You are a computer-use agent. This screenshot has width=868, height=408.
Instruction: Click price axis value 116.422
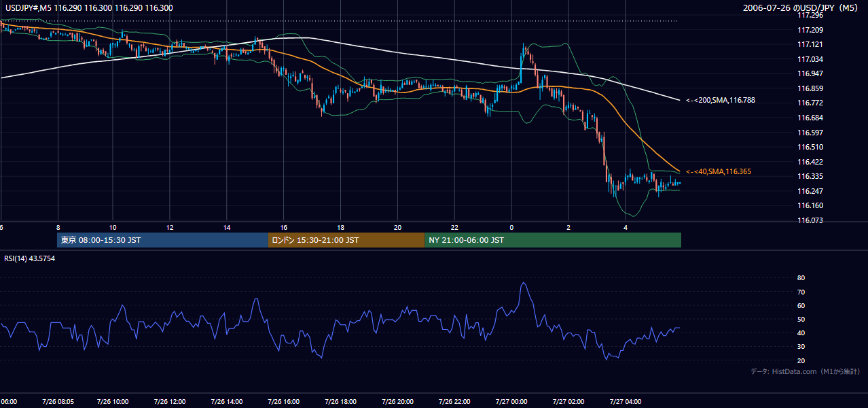tap(811, 162)
